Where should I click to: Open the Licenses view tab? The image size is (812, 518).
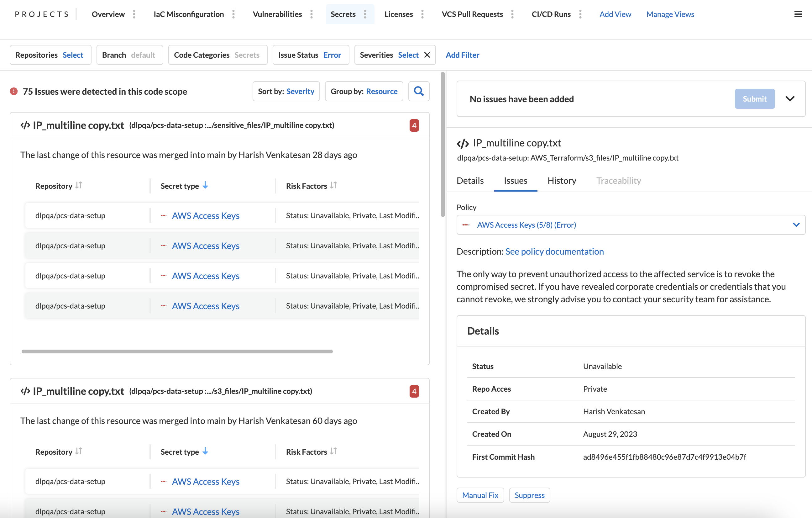(x=398, y=14)
